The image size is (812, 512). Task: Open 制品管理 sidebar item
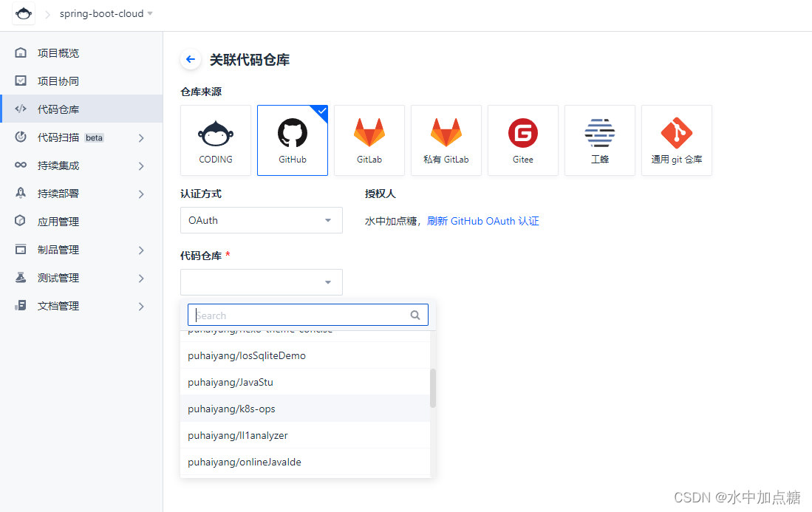82,250
